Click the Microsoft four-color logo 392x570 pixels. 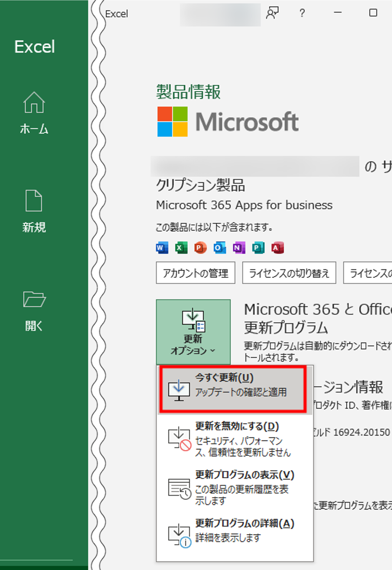click(173, 121)
